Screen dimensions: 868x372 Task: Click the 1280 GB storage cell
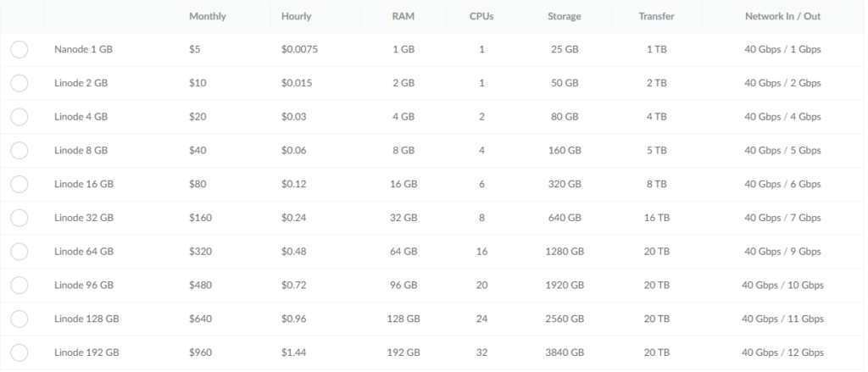pyautogui.click(x=565, y=252)
